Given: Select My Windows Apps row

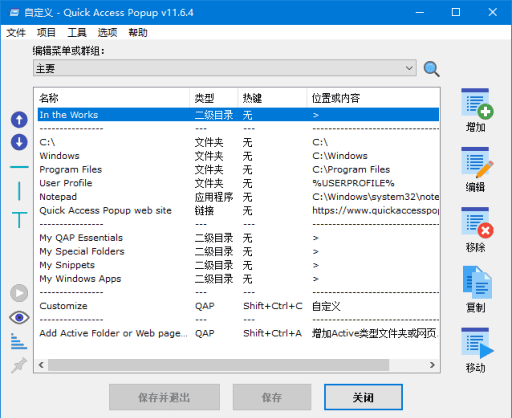Looking at the screenshot, I should click(238, 279).
